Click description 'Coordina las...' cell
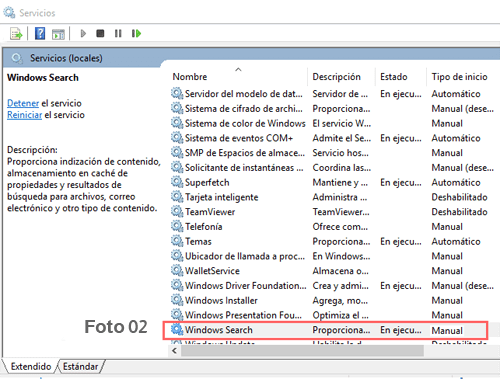The image size is (500, 379). 341,168
